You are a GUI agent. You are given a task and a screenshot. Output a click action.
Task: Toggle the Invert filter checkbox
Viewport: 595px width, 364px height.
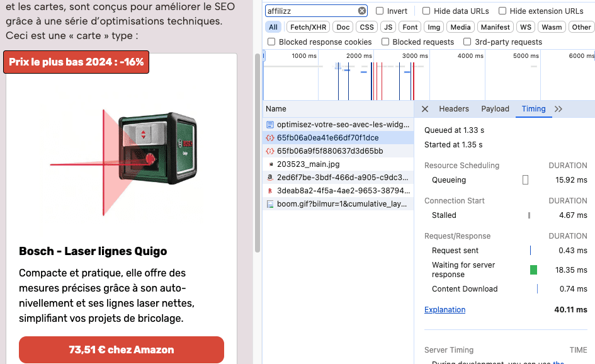click(x=380, y=11)
